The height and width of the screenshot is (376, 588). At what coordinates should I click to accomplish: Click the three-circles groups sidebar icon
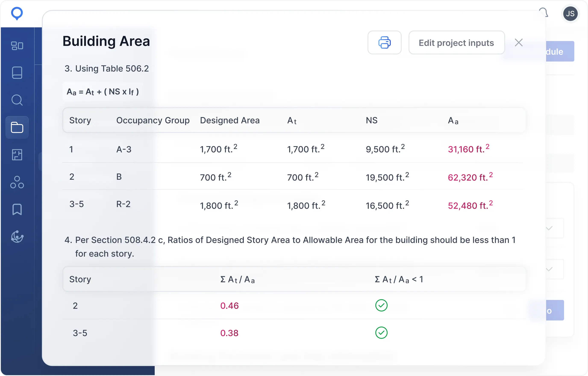point(17,182)
